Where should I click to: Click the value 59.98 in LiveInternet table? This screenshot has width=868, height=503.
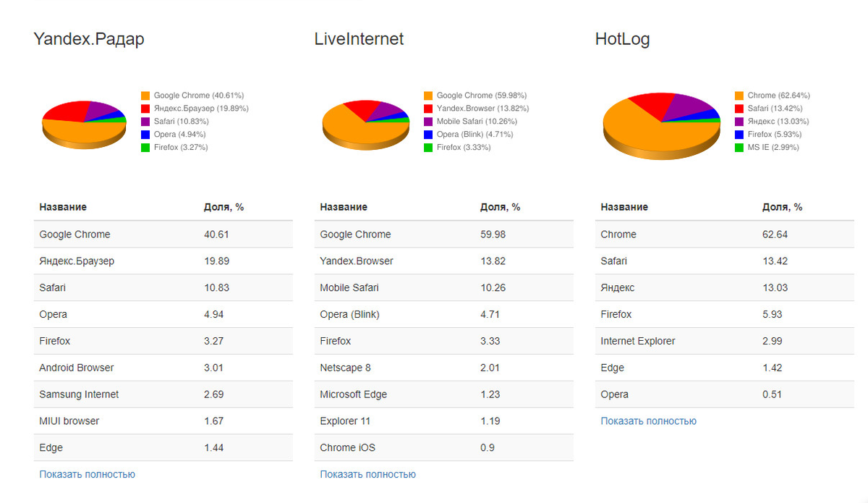(493, 234)
